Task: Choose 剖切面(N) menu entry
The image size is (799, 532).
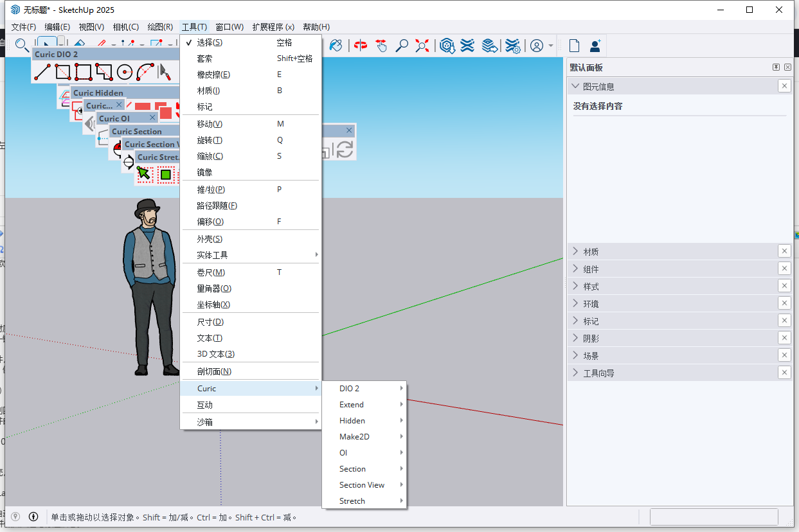Action: click(251, 371)
